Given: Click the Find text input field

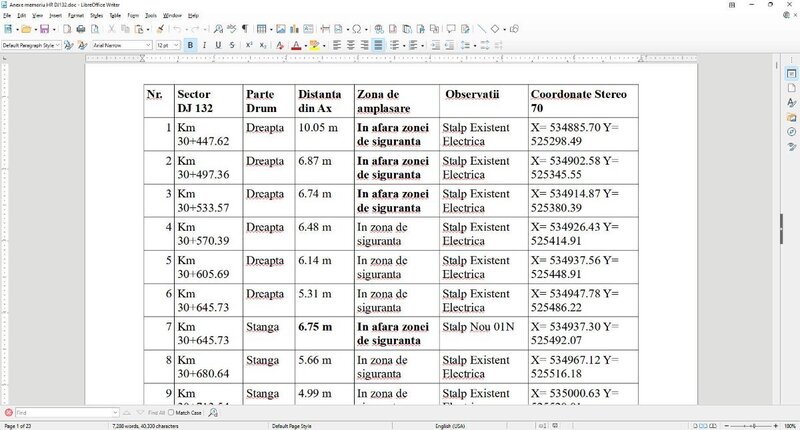Looking at the screenshot, I should coord(58,412).
